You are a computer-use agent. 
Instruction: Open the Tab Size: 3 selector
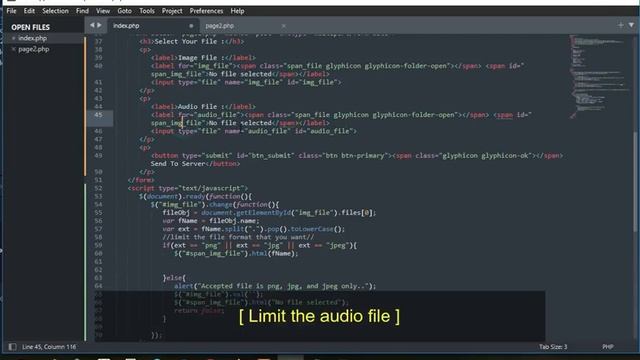point(553,347)
